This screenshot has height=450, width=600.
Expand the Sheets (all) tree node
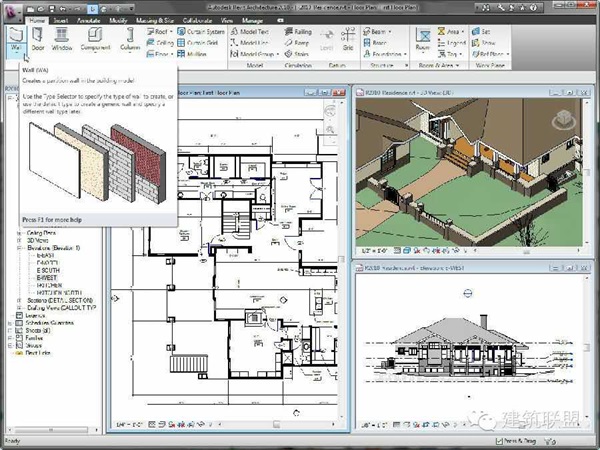9,330
